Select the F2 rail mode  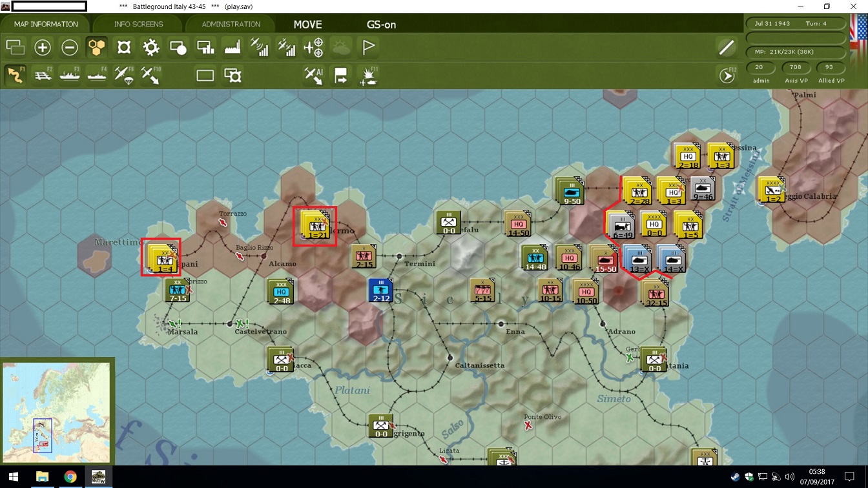click(43, 75)
